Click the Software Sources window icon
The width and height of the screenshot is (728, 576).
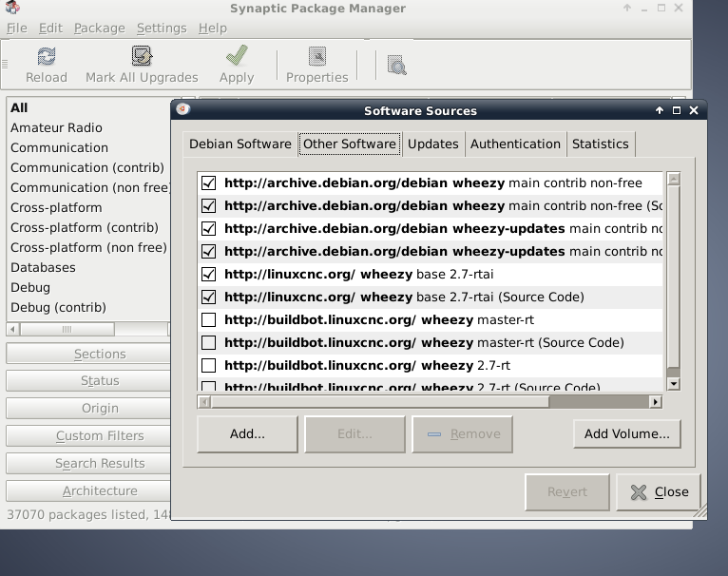coord(182,109)
